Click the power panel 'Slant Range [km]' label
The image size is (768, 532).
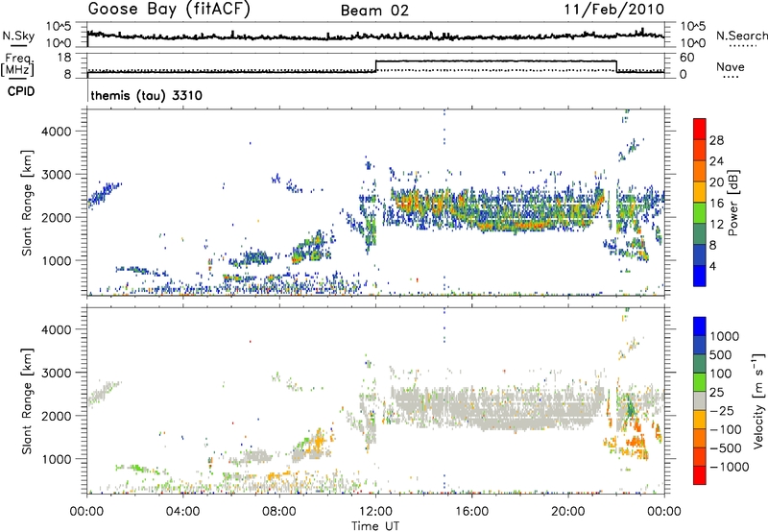coord(27,203)
